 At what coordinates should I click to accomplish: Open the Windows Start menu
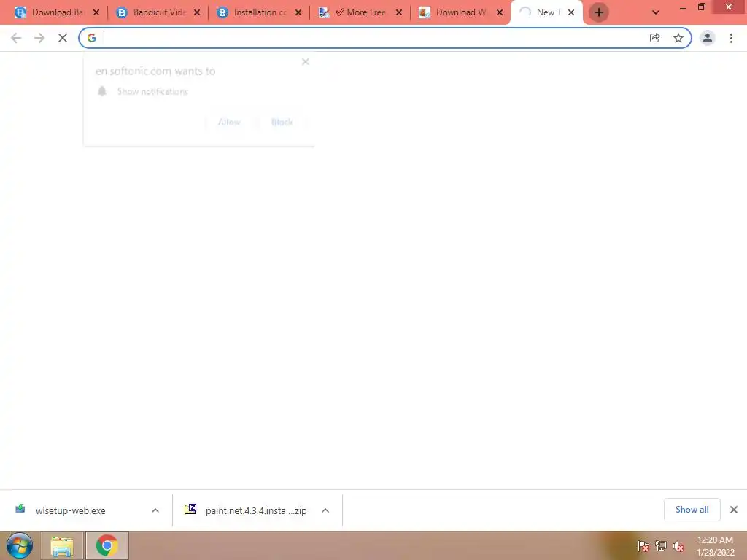tap(20, 545)
